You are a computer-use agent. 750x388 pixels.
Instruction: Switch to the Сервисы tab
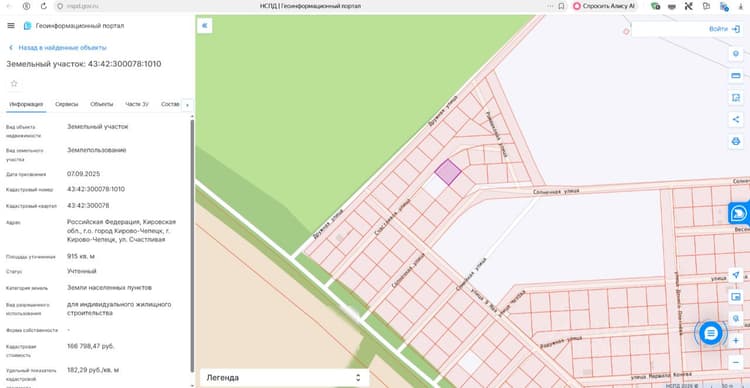tap(66, 104)
